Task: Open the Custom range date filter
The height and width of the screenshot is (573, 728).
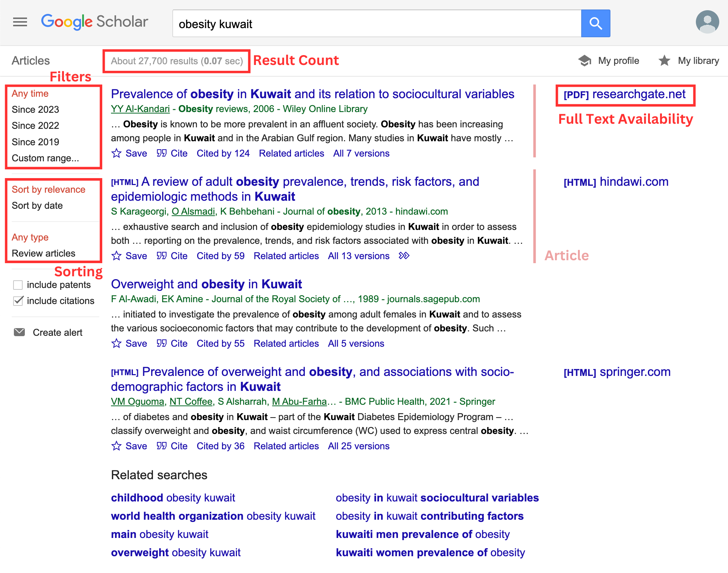Action: point(45,158)
